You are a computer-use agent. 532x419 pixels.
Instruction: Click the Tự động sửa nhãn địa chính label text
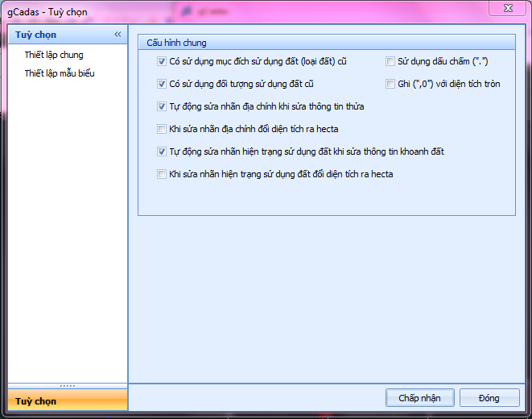(x=266, y=106)
